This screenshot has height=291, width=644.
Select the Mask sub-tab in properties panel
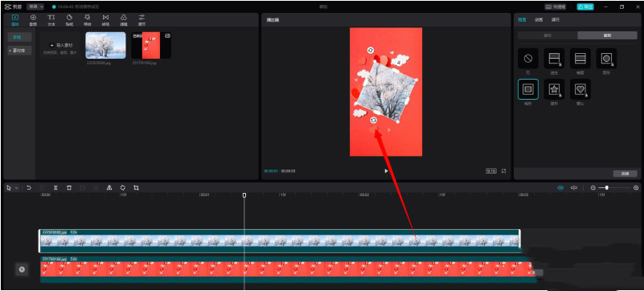point(607,35)
